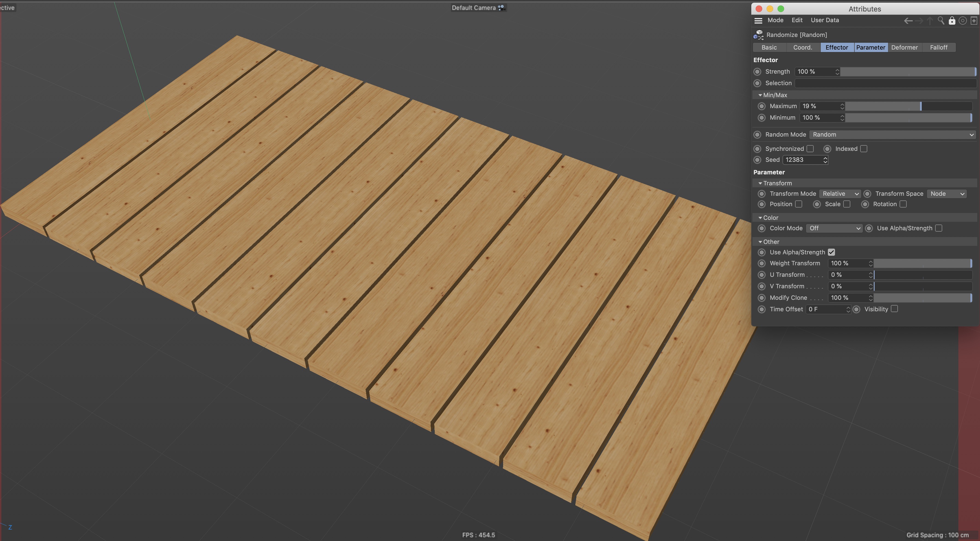Switch to the Falloff tab
The width and height of the screenshot is (980, 541).
pos(938,48)
